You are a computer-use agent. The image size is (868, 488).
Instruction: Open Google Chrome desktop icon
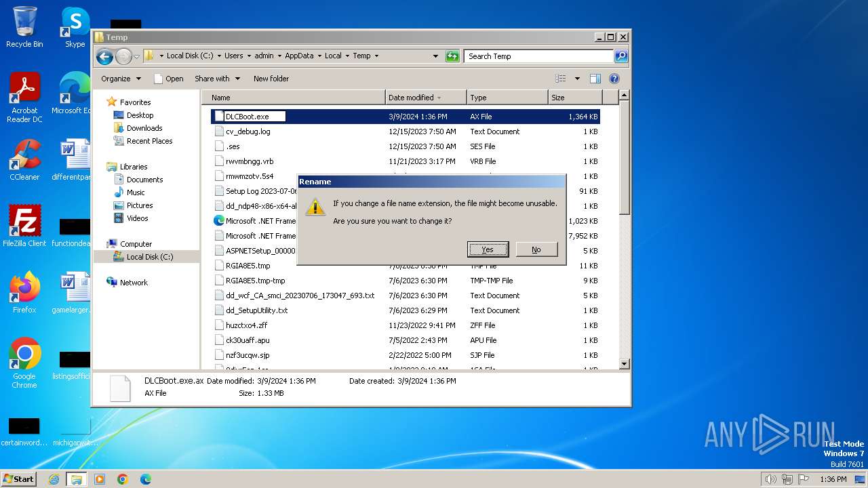(x=24, y=363)
